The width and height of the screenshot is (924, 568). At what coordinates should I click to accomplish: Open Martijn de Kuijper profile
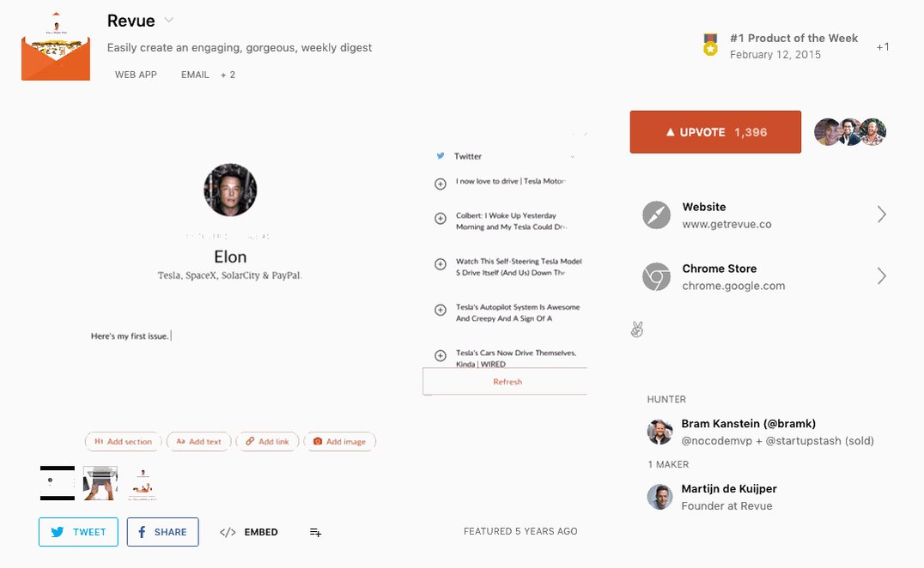click(x=729, y=488)
